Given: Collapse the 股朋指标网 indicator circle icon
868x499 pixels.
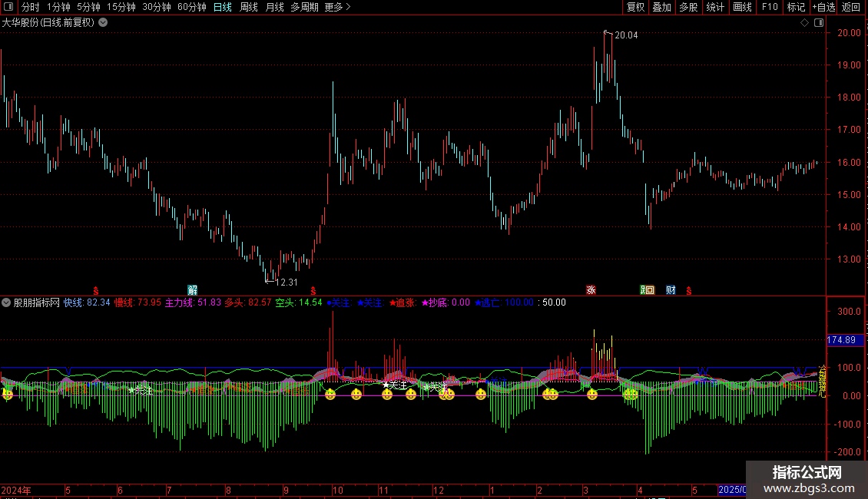Looking at the screenshot, I should tap(6, 302).
